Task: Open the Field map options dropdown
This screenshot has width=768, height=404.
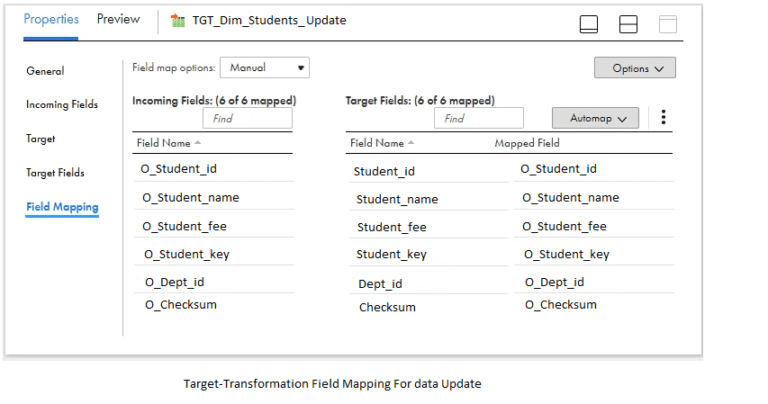Action: point(264,68)
